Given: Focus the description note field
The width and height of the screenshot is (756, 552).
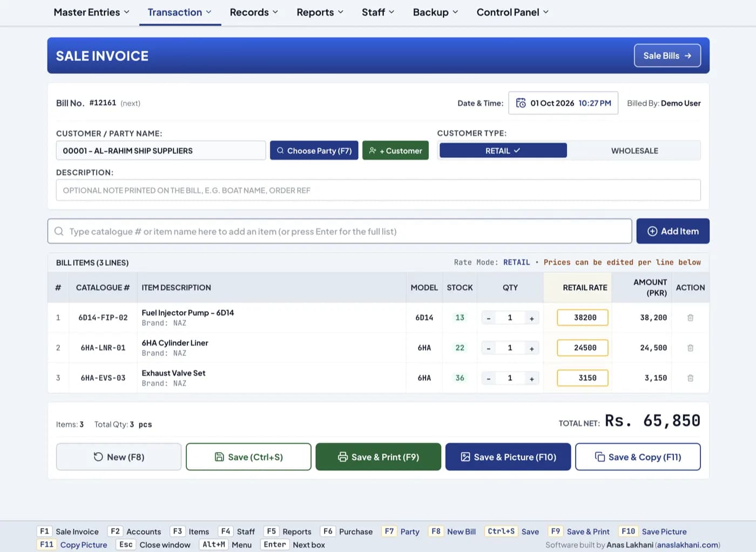Looking at the screenshot, I should pyautogui.click(x=379, y=190).
